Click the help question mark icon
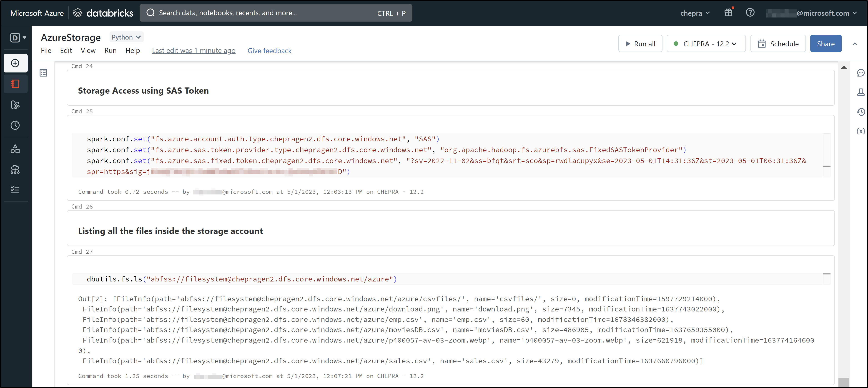 [750, 13]
